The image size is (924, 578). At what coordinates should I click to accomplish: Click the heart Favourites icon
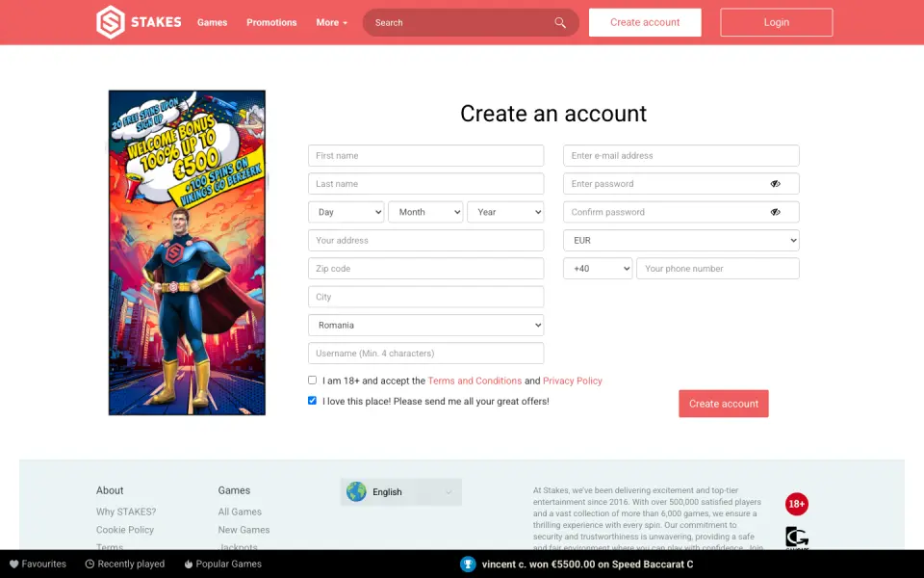click(14, 564)
